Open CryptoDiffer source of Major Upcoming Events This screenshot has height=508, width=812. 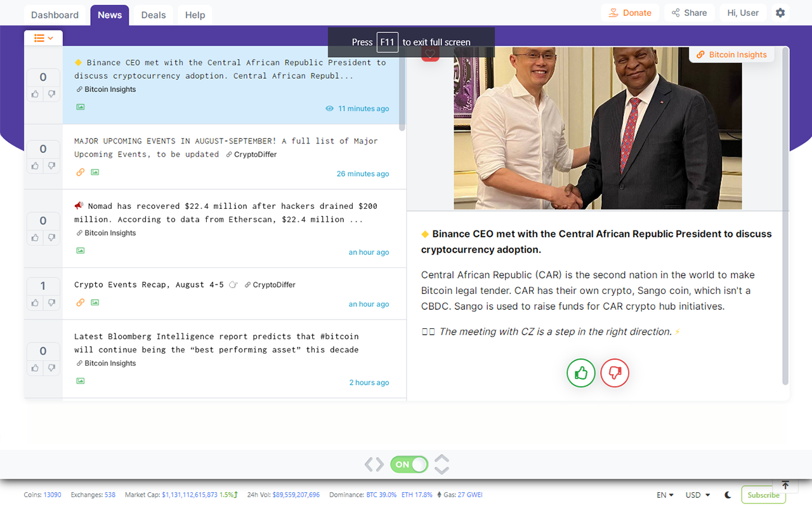251,154
